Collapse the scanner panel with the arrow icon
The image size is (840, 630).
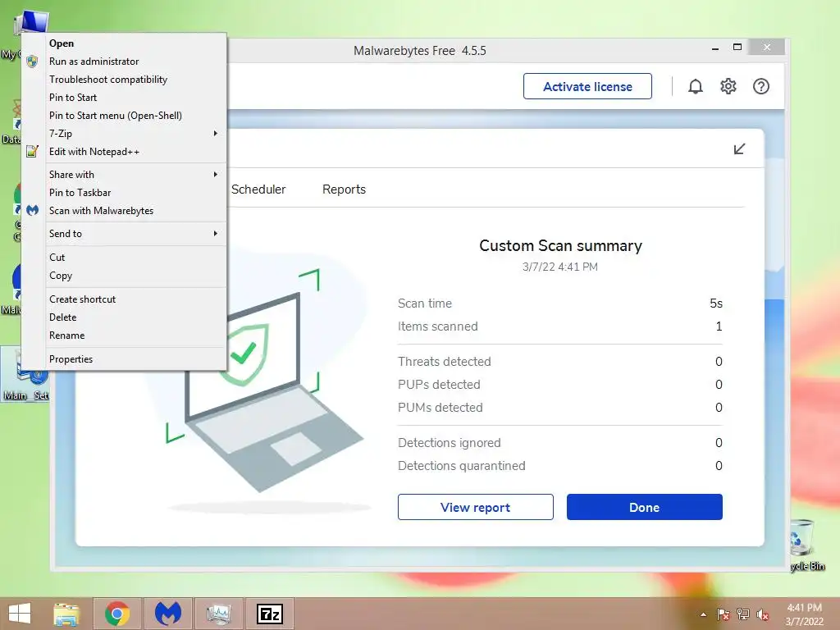pyautogui.click(x=739, y=149)
